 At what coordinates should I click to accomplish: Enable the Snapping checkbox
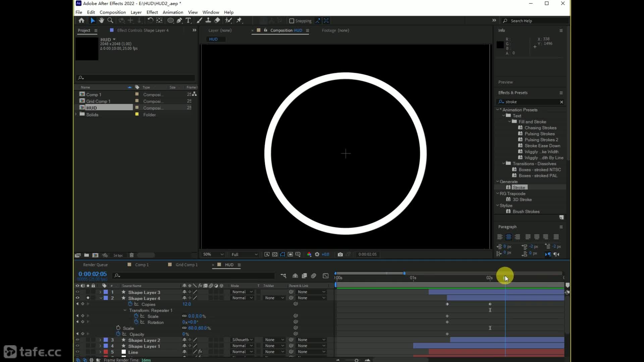click(x=292, y=21)
